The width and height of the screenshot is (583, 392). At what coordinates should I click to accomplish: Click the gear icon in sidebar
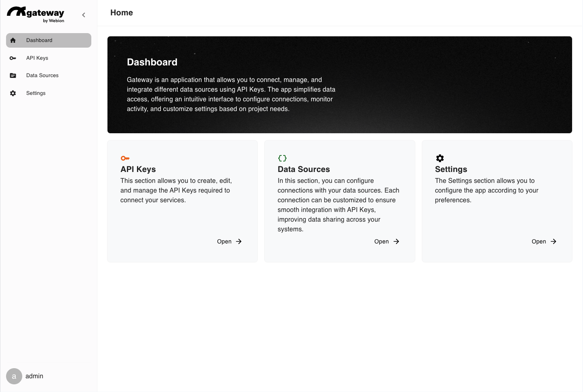coord(13,93)
